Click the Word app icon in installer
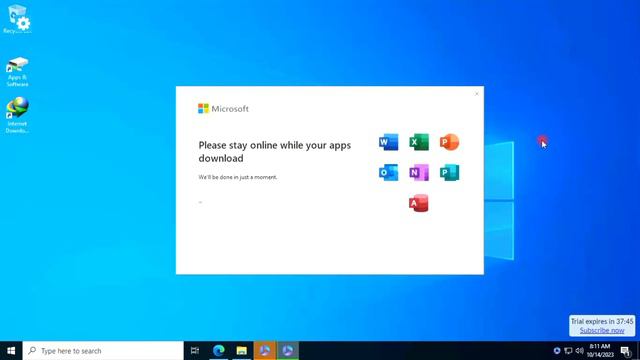Screen dimensions: 640x360 [389, 142]
